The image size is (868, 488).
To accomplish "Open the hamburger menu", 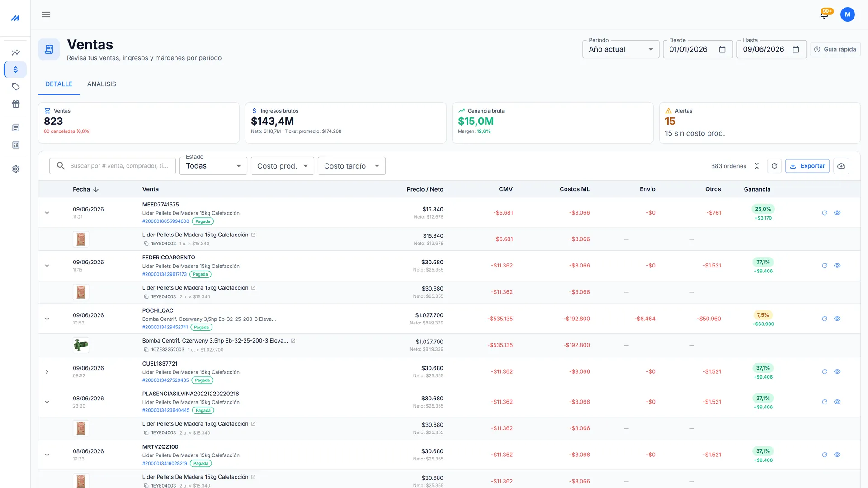I will pyautogui.click(x=46, y=14).
